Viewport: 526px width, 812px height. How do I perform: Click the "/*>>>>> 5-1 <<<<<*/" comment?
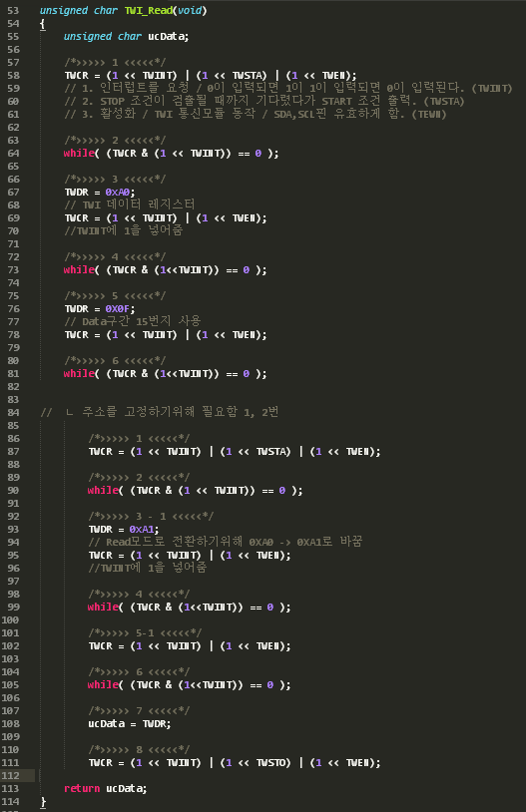tap(145, 632)
